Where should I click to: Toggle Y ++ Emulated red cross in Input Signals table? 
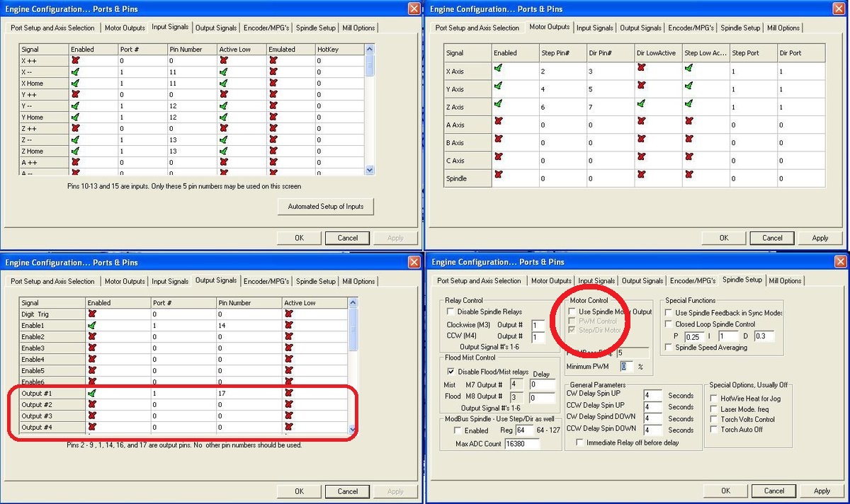273,95
